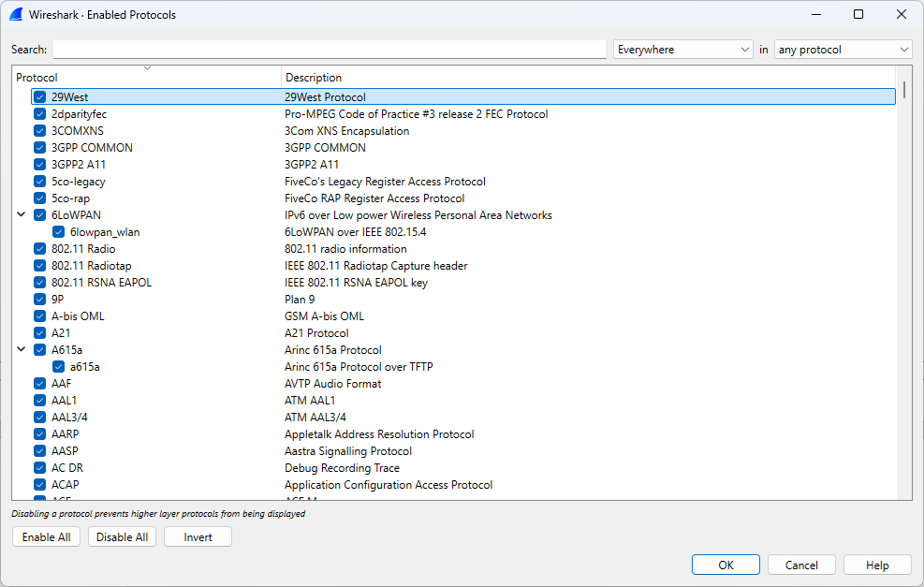
Task: Open the any protocol filter dropdown
Action: point(843,50)
